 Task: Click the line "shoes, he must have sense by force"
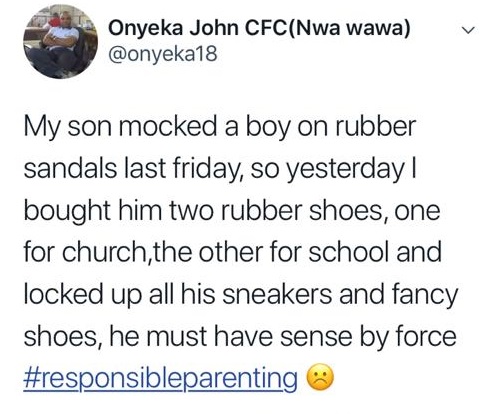tap(240, 337)
